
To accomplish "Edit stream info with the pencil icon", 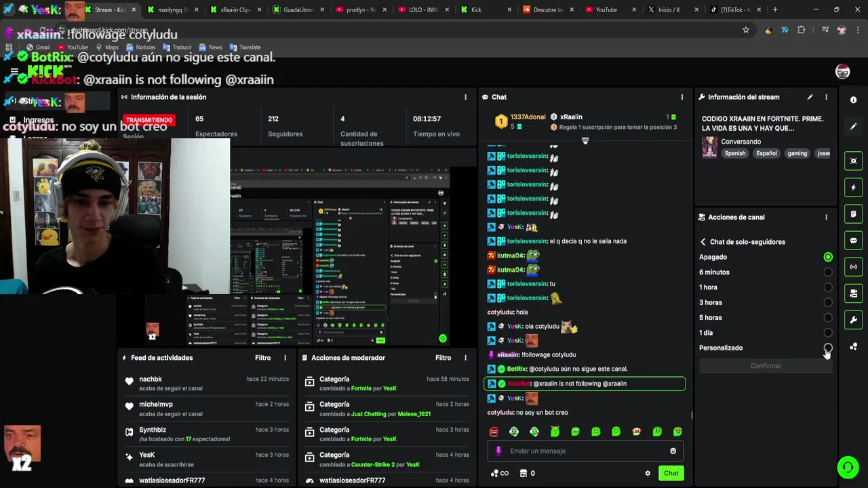I will pos(810,97).
